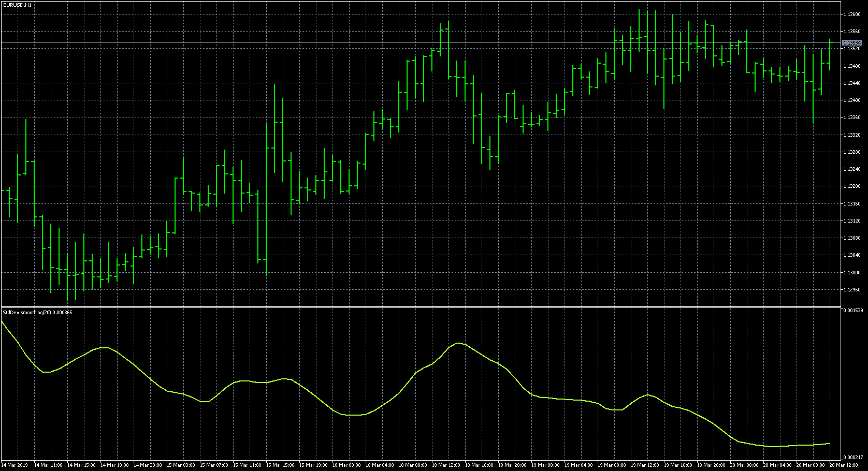Click the StdDev line at its rightmost end
Screen dimensions: 868x471
(829, 444)
